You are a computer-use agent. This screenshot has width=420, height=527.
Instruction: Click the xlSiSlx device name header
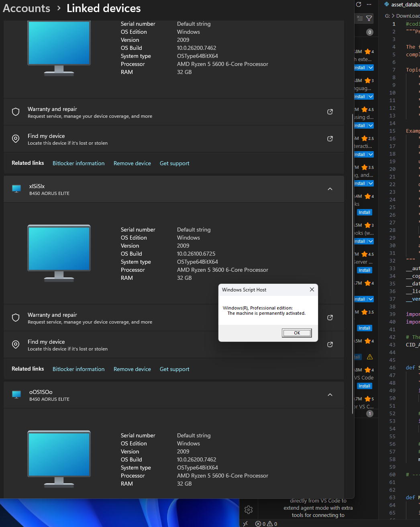click(x=37, y=186)
